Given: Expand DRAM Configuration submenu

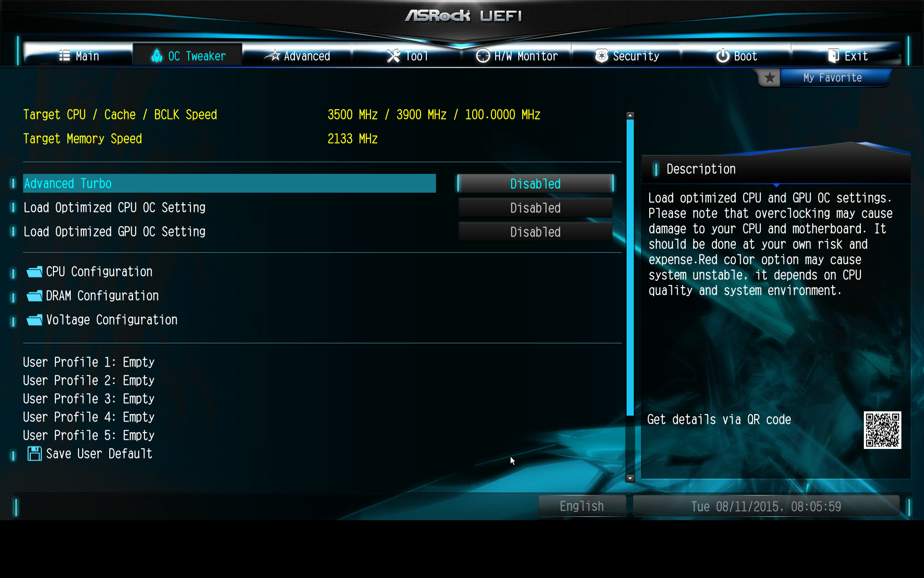Looking at the screenshot, I should 102,296.
